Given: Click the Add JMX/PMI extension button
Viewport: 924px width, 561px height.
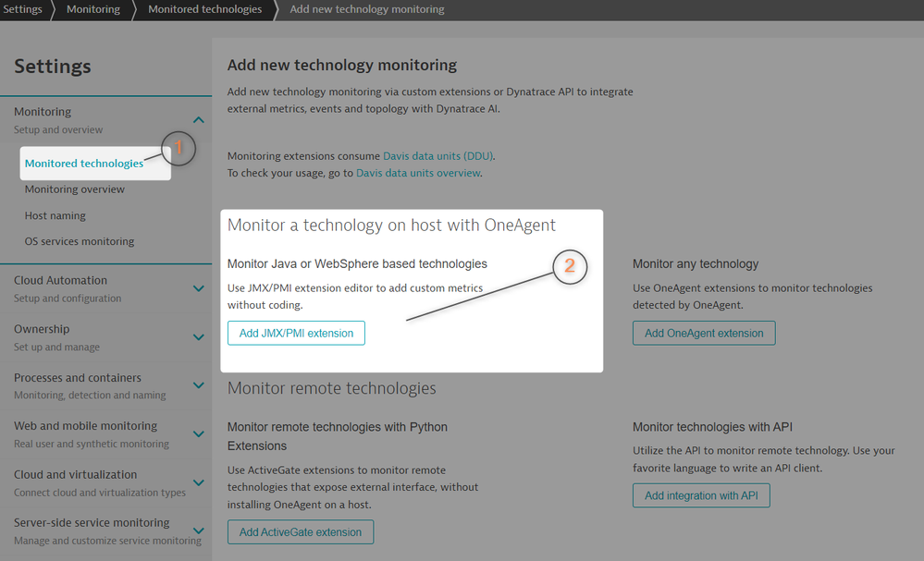Looking at the screenshot, I should pyautogui.click(x=296, y=333).
